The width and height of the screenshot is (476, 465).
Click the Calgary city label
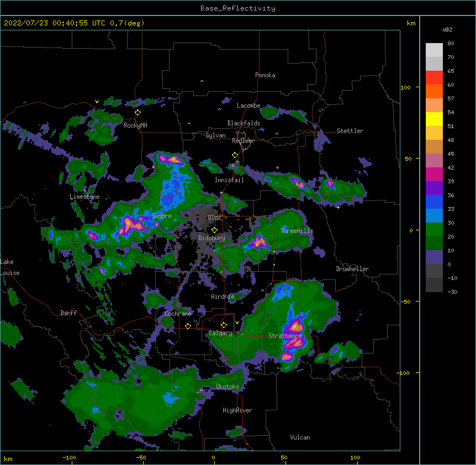click(220, 333)
